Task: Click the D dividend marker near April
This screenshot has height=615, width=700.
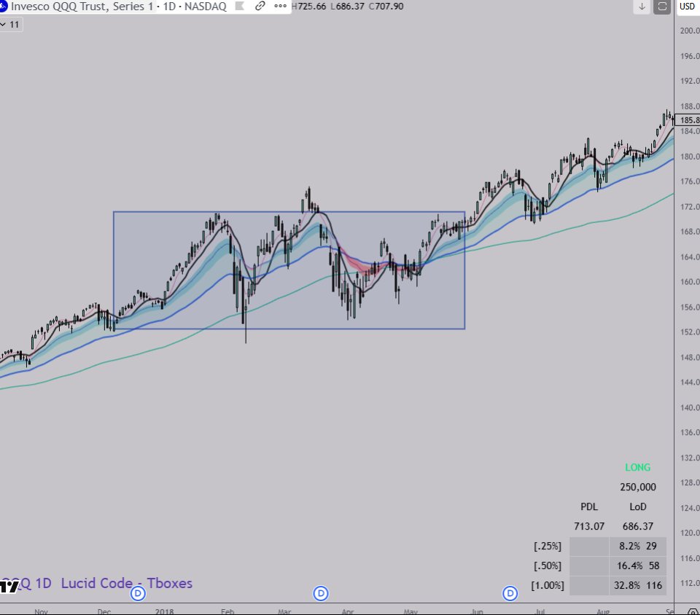Action: 321,594
